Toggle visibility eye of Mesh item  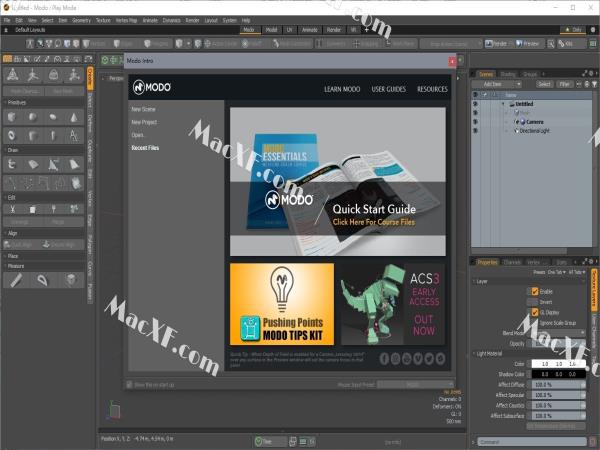coord(475,113)
